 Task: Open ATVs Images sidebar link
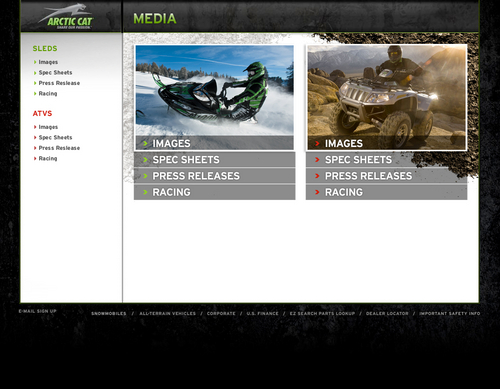click(48, 127)
